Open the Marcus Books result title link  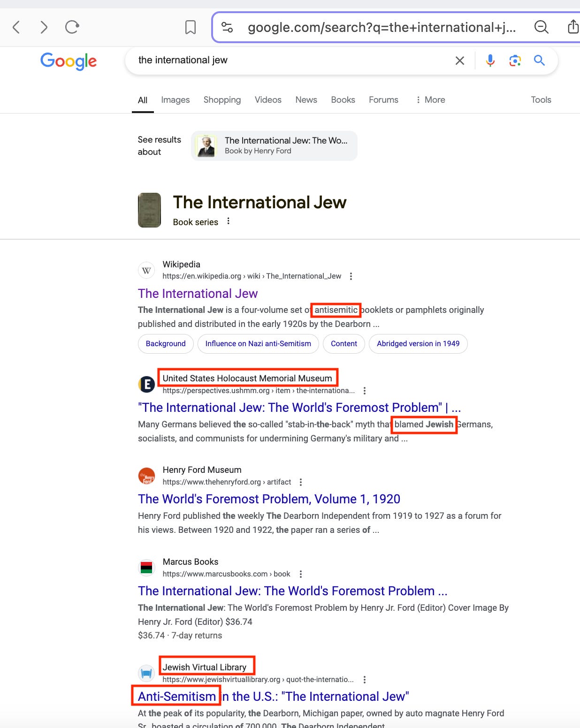point(292,591)
